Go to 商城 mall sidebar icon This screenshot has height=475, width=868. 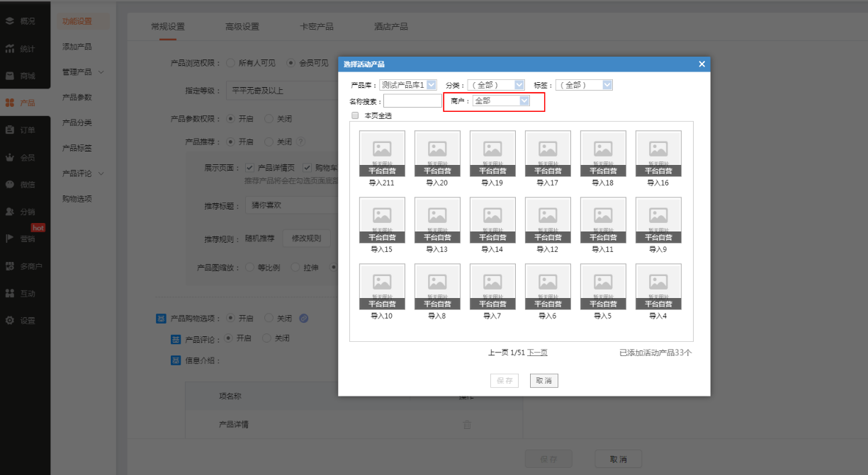coord(10,76)
